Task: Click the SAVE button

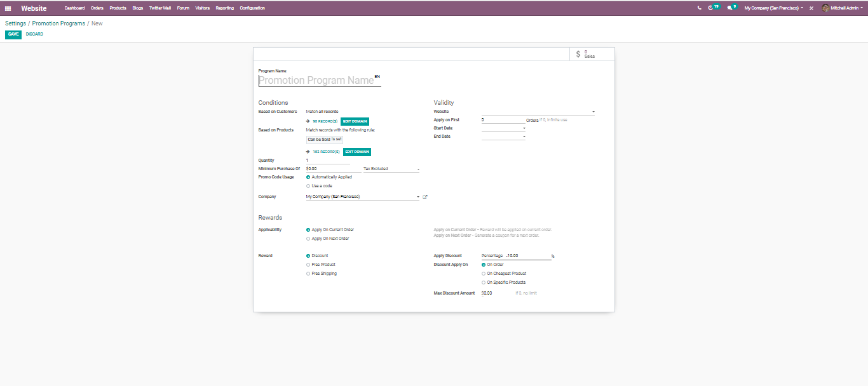Action: 13,34
